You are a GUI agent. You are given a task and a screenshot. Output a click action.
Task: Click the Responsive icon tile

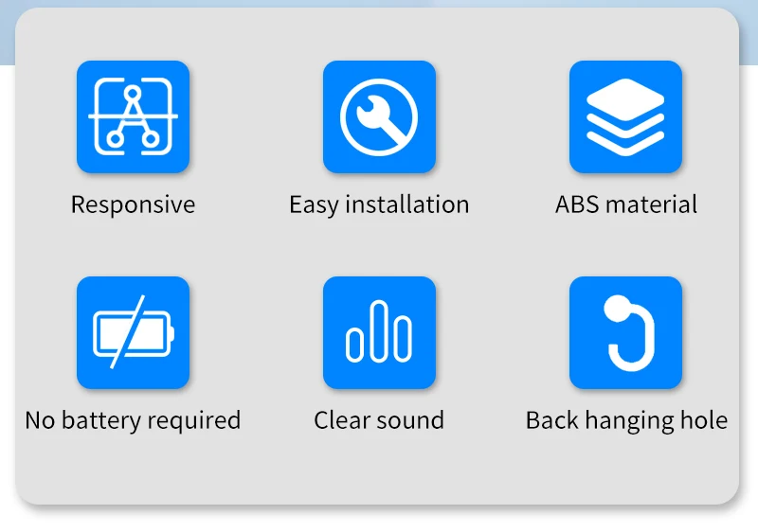tap(133, 116)
